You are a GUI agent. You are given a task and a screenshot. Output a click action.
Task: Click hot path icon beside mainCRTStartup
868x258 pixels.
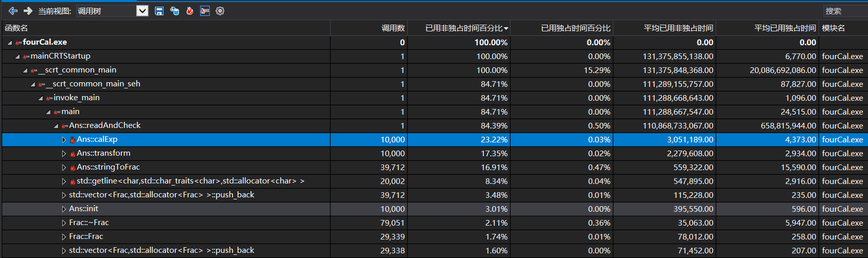(26, 57)
